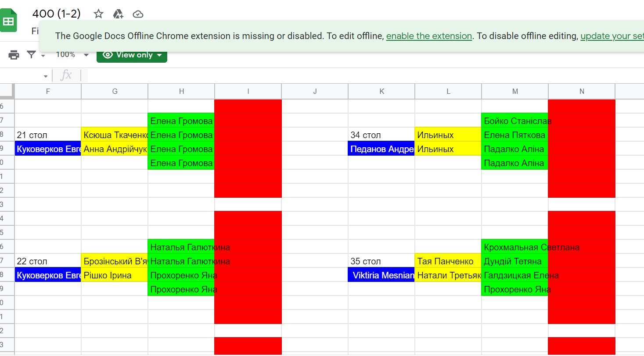Click the green Бойко Станіслав cell

pyautogui.click(x=514, y=121)
